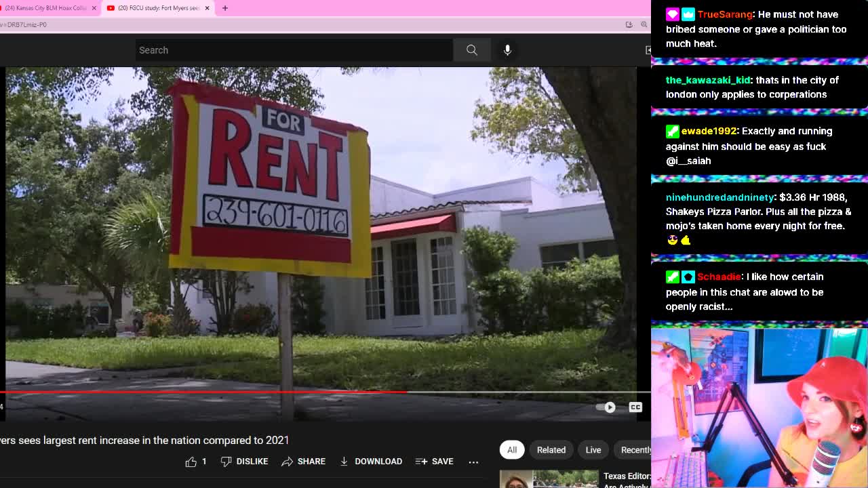Click the zoom magnifier in address bar

coord(644,24)
